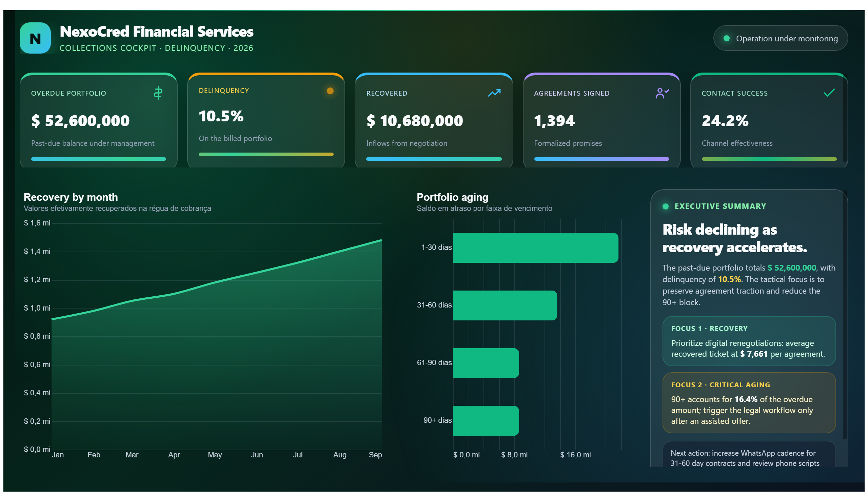Click the Delinquency progress bar
The width and height of the screenshot is (868, 495).
click(266, 154)
